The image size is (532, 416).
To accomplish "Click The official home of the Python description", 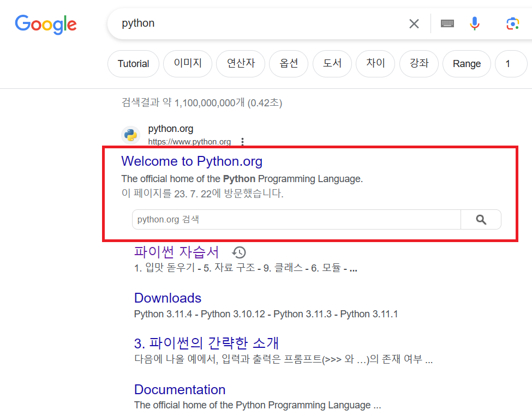I will point(242,179).
